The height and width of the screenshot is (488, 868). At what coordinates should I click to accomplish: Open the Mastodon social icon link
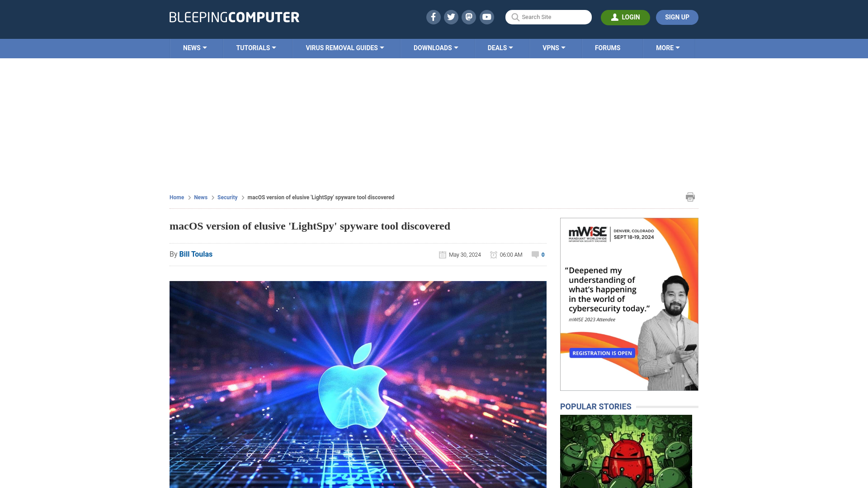coord(469,17)
